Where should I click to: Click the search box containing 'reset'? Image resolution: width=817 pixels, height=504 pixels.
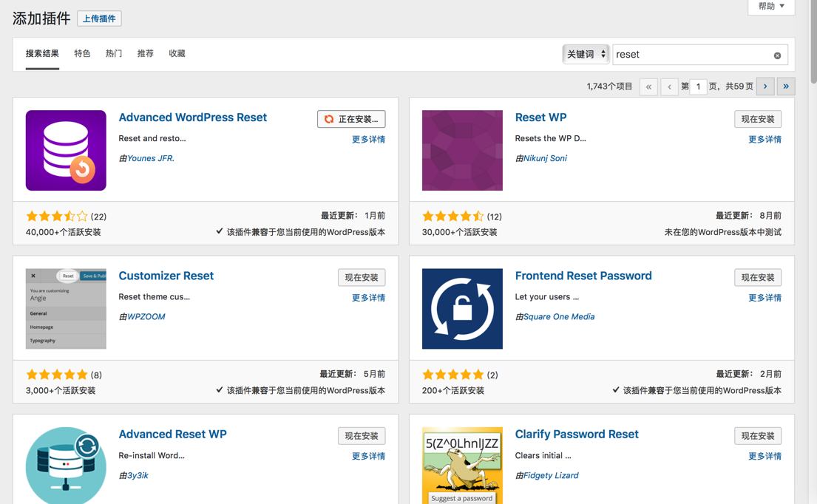click(x=691, y=55)
